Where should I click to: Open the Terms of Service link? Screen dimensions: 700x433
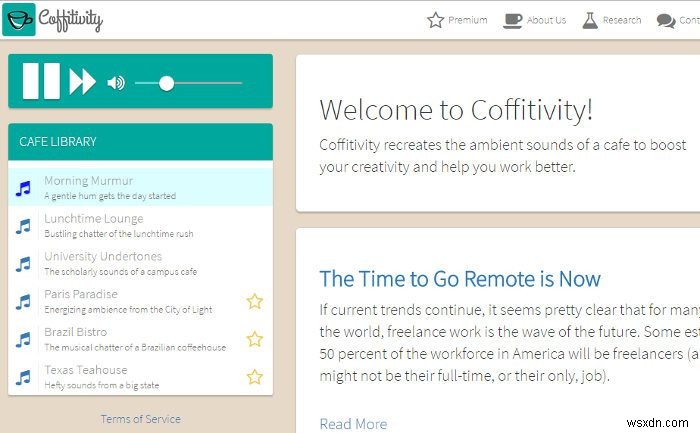coord(141,419)
